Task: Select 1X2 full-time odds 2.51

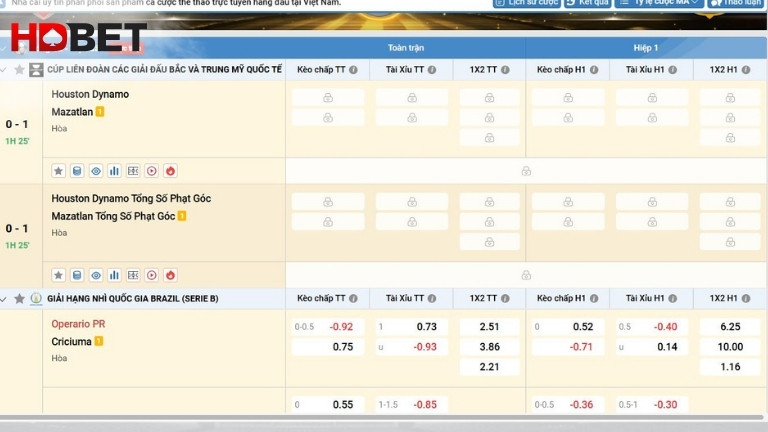Action: pos(489,327)
